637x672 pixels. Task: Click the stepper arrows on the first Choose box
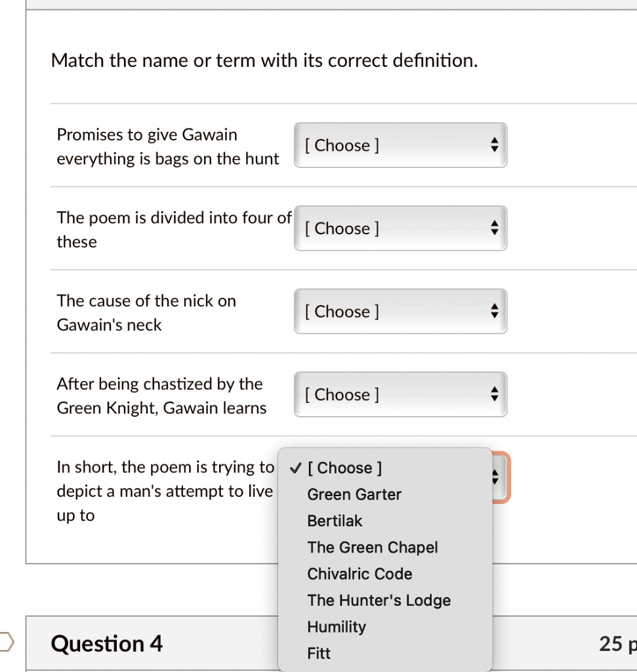[495, 145]
